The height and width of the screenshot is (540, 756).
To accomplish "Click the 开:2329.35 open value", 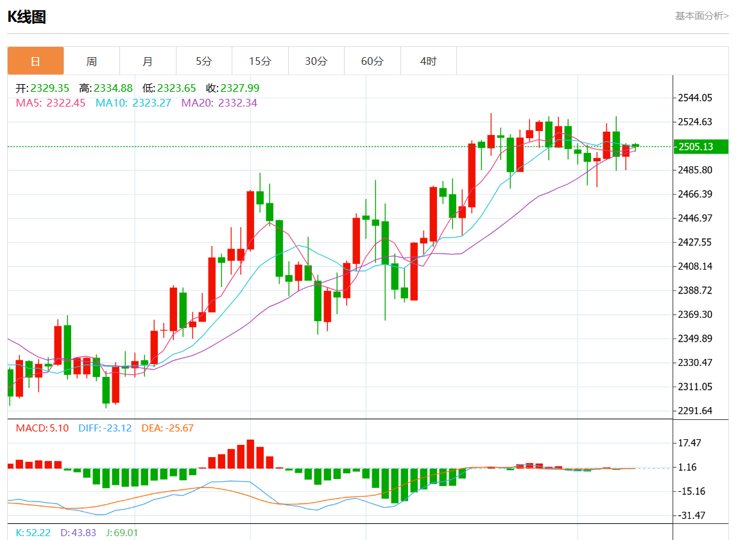I will pos(42,88).
